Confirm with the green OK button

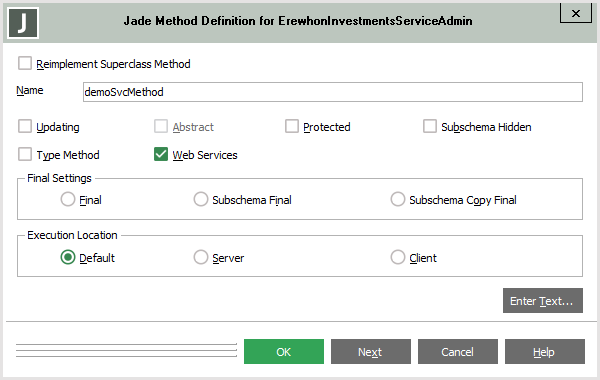click(284, 351)
